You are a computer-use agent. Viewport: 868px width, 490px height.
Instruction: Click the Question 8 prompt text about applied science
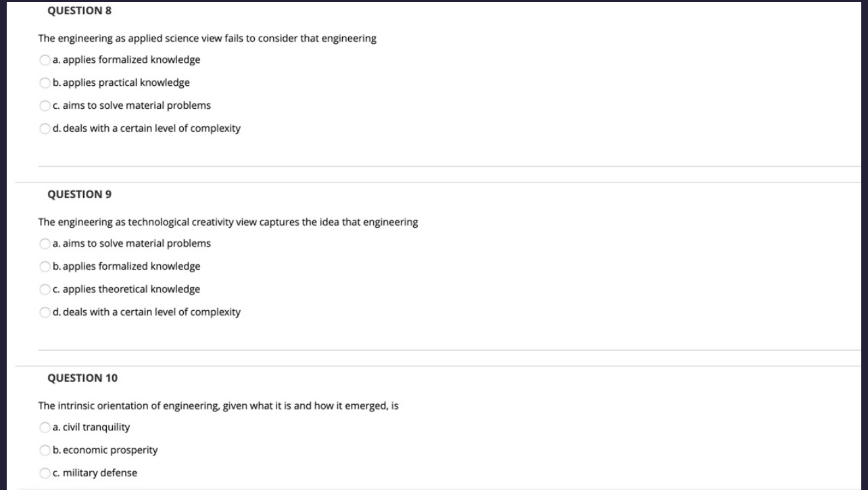tap(208, 39)
